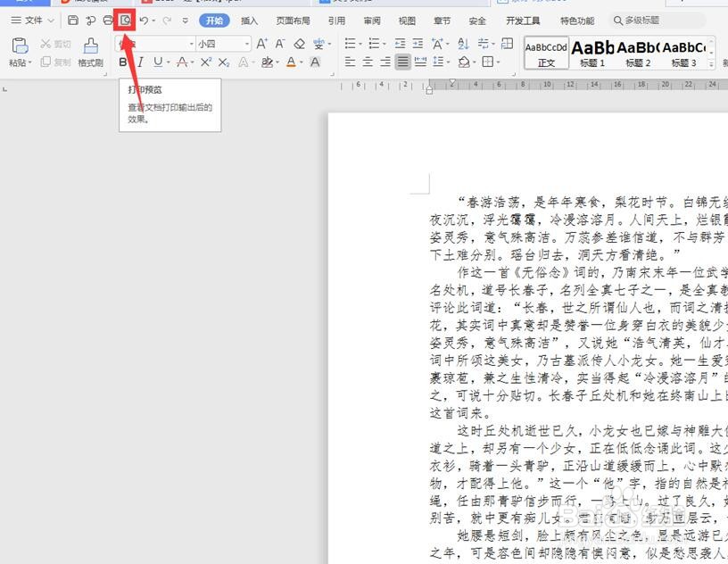
Task: Click the font color A swatch
Action: [x=291, y=62]
